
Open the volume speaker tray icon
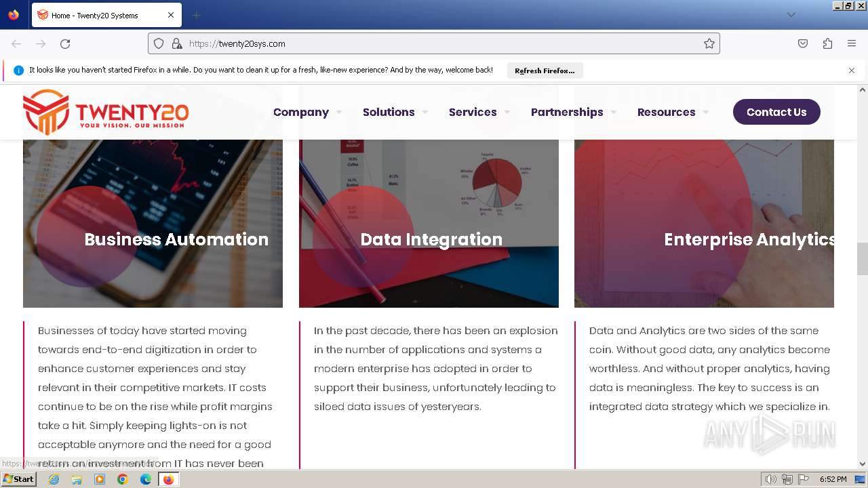770,479
